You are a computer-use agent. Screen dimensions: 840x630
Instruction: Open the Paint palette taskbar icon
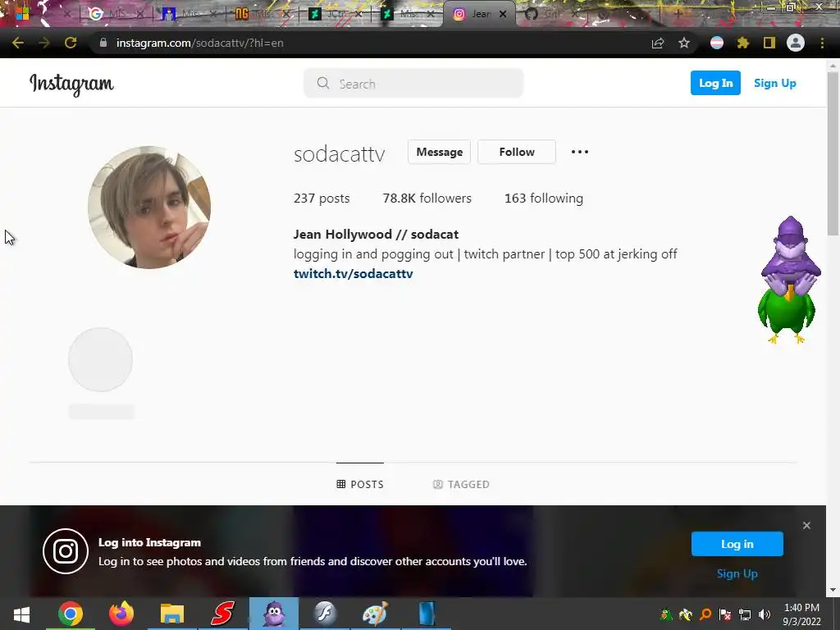375,614
